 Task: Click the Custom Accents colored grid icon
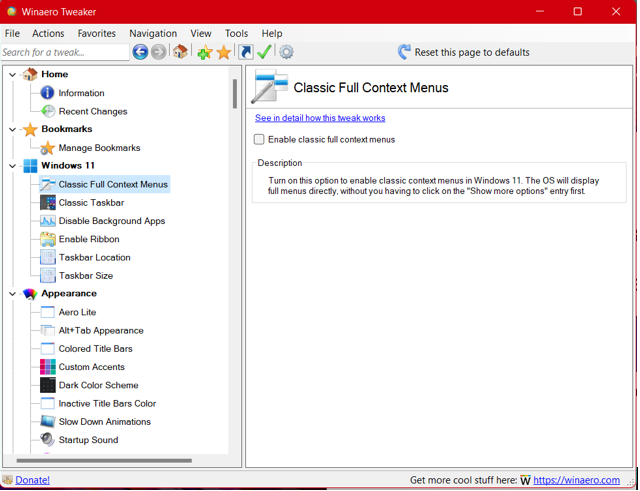tap(48, 367)
